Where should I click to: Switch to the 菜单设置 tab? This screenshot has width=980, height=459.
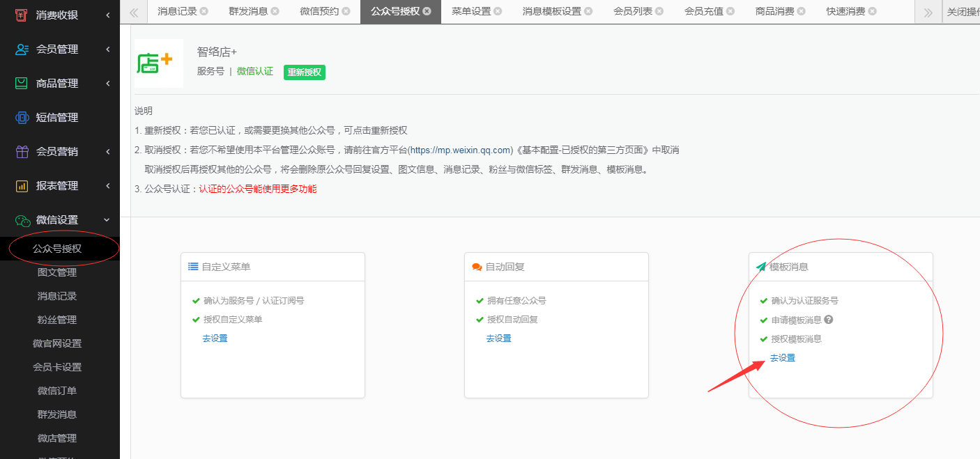tap(471, 11)
